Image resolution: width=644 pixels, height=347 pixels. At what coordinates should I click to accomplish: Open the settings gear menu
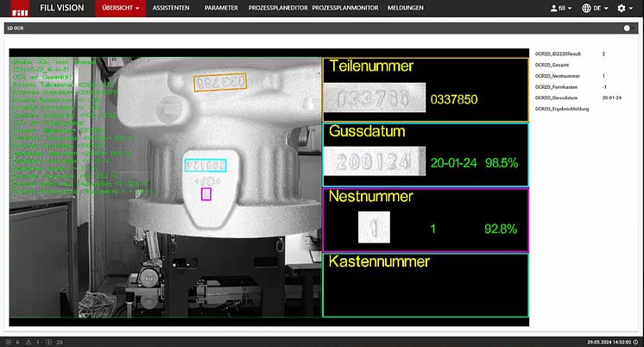621,8
